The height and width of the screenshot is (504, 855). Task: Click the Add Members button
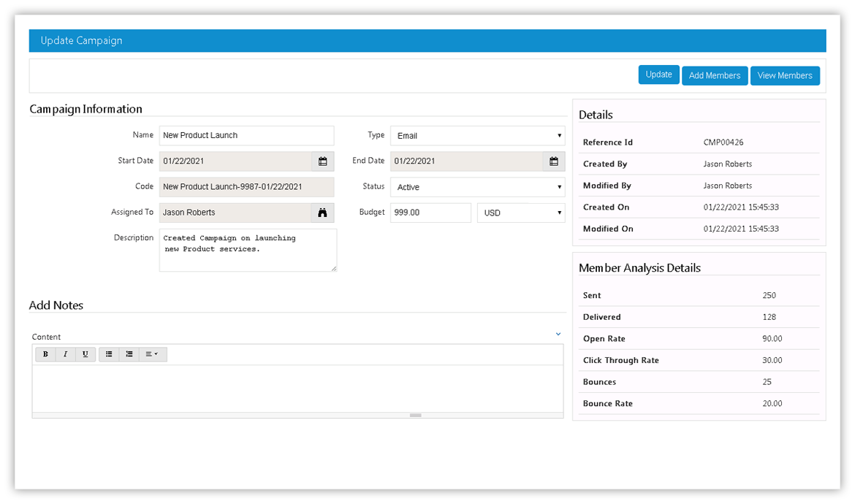(714, 75)
